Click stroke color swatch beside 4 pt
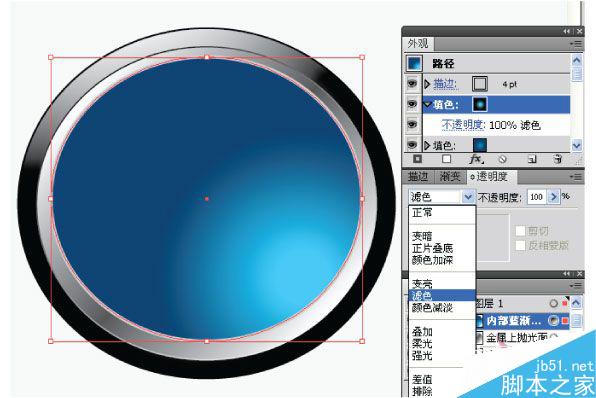Viewport: 596px width, 398px height. pyautogui.click(x=480, y=84)
